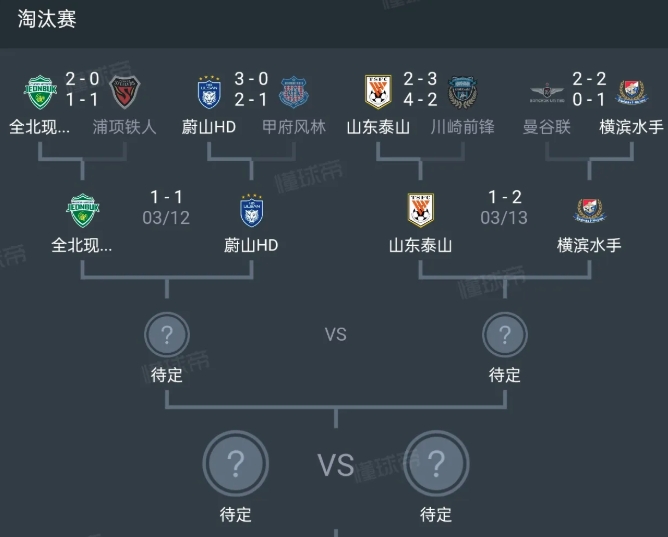Select the Bangkok United winged logo
This screenshot has height=537, width=668.
(547, 93)
